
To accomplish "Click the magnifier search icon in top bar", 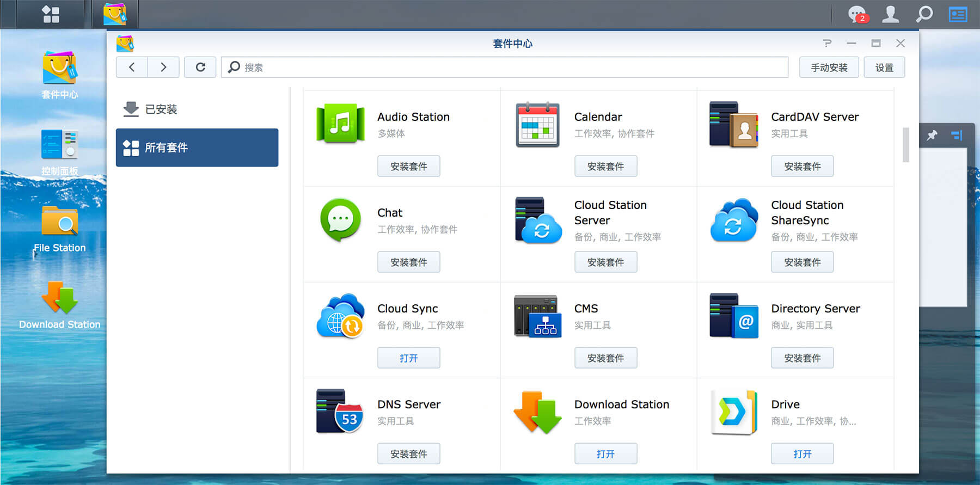I will [924, 14].
